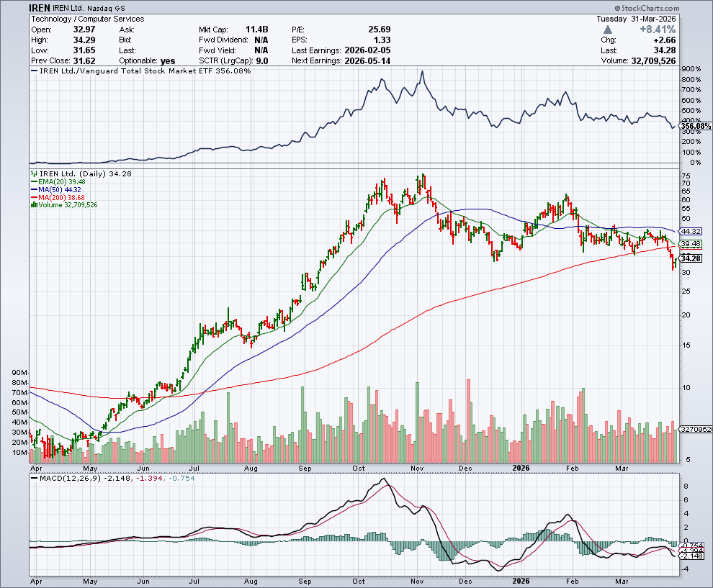Click the Low price 31.65

pos(84,50)
